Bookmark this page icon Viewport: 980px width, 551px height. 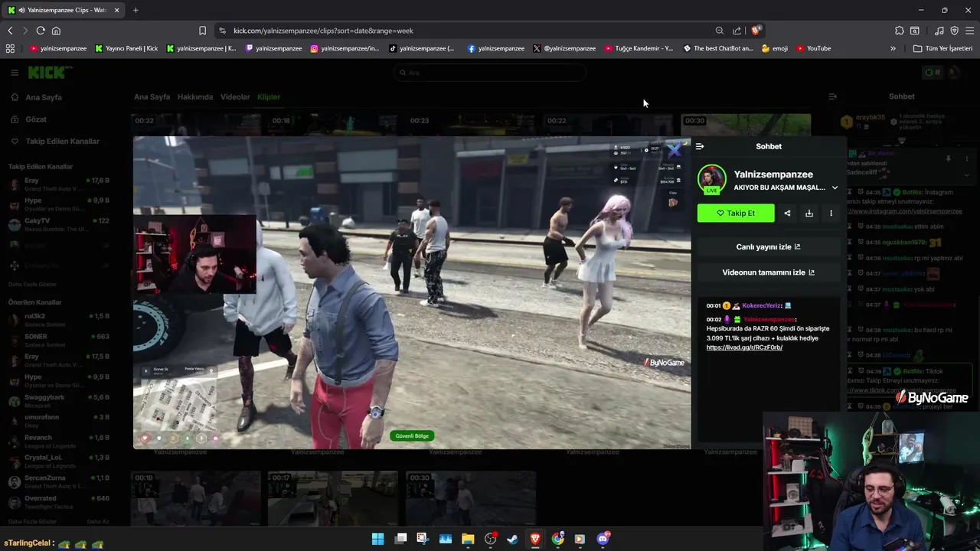(x=202, y=31)
